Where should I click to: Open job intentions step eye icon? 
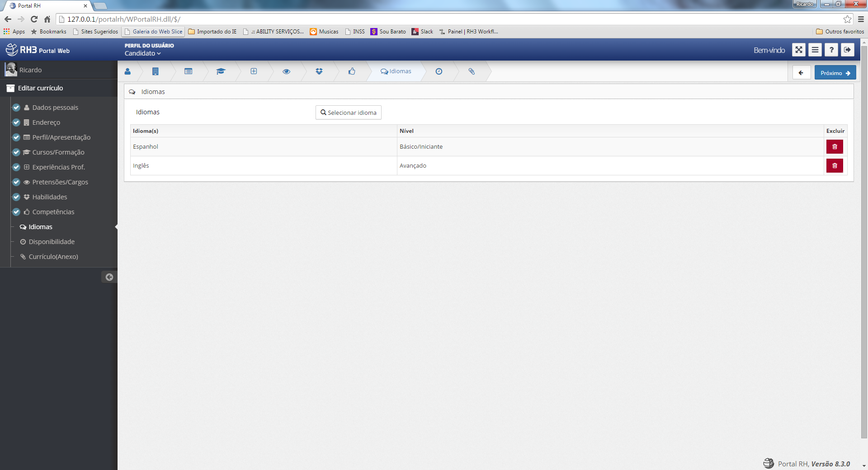(x=287, y=71)
